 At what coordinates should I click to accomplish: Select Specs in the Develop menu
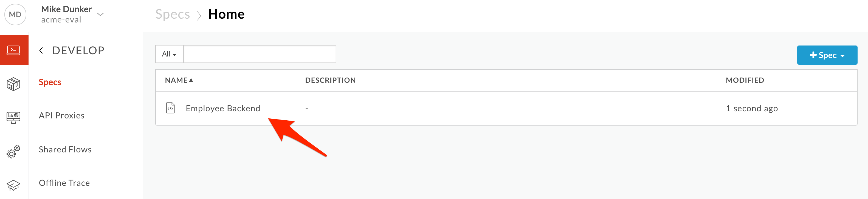pyautogui.click(x=50, y=82)
